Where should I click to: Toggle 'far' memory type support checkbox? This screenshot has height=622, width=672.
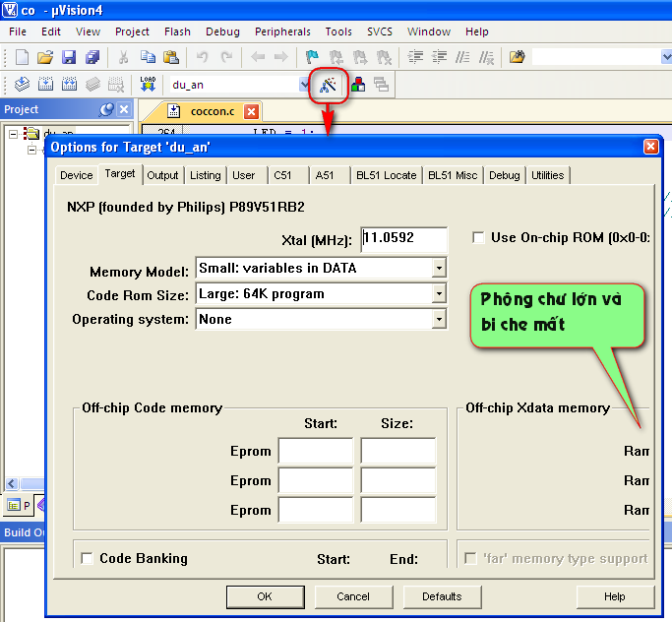tap(470, 558)
